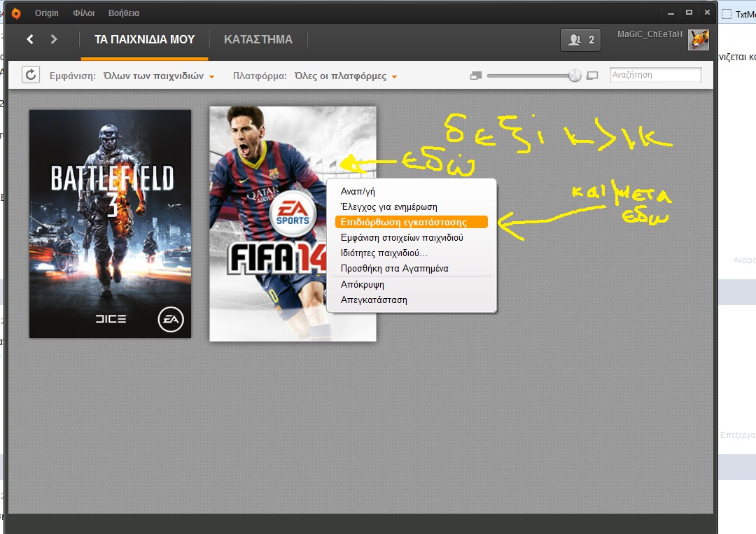Close the Origin window
The height and width of the screenshot is (534, 756).
coord(707,13)
